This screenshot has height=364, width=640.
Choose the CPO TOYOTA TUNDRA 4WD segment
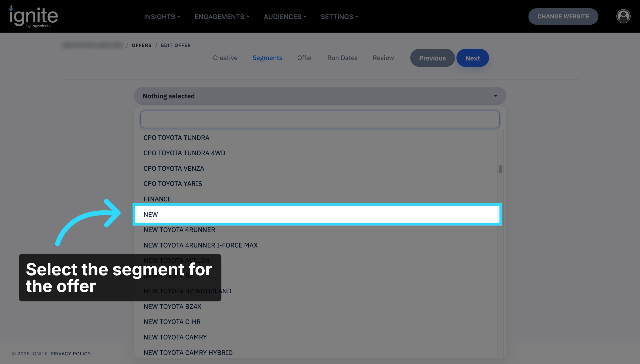point(316,153)
